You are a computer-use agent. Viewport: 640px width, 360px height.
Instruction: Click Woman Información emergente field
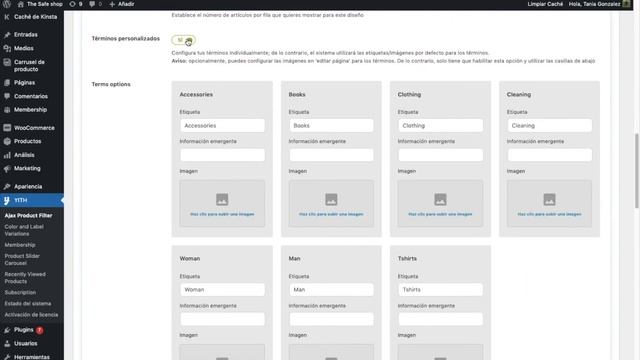(x=222, y=319)
